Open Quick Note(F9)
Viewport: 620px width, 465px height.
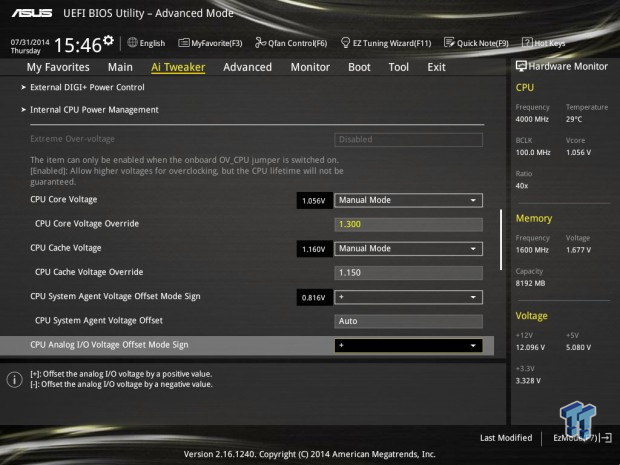(x=483, y=43)
